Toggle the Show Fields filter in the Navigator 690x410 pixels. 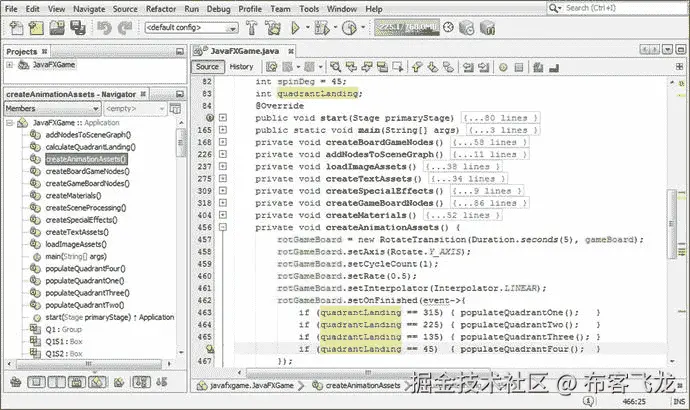coord(36,382)
